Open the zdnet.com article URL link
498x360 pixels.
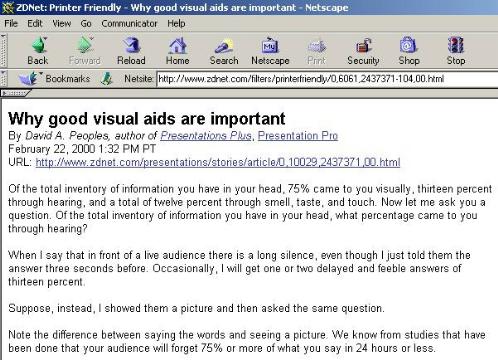pyautogui.click(x=218, y=162)
